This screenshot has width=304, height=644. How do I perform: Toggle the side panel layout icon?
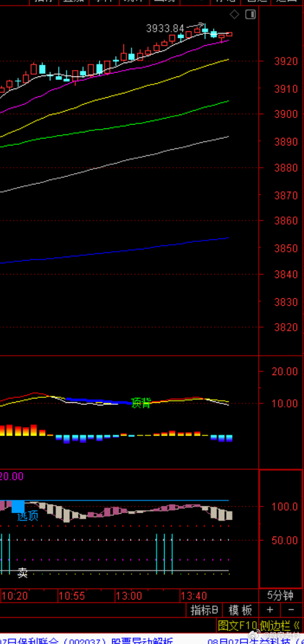coord(250,15)
